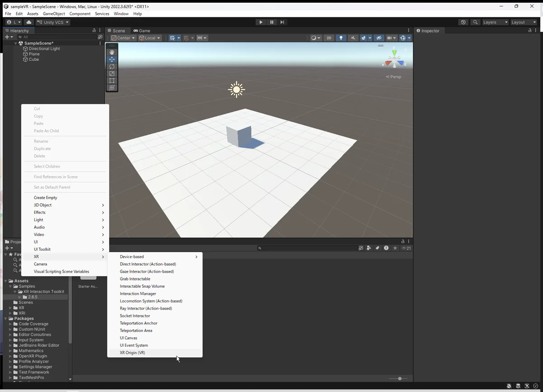This screenshot has width=543, height=392.
Task: Select the Hand view tool
Action: coord(112,52)
